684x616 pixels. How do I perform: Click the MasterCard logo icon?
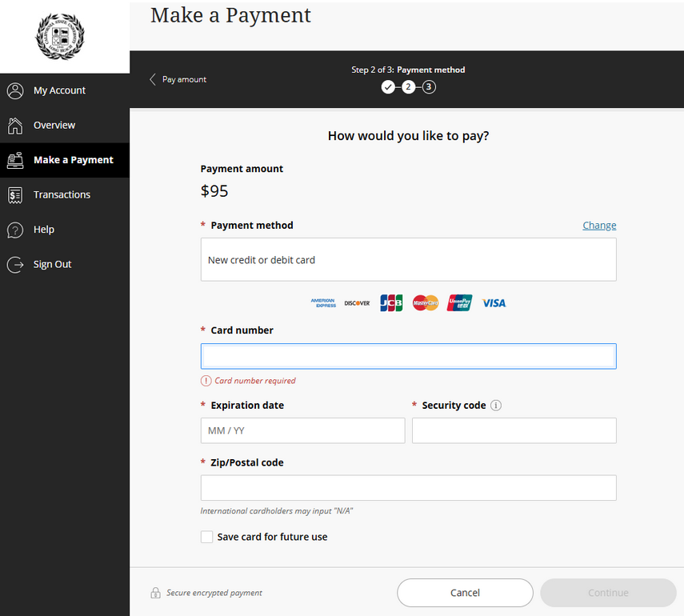pos(425,302)
